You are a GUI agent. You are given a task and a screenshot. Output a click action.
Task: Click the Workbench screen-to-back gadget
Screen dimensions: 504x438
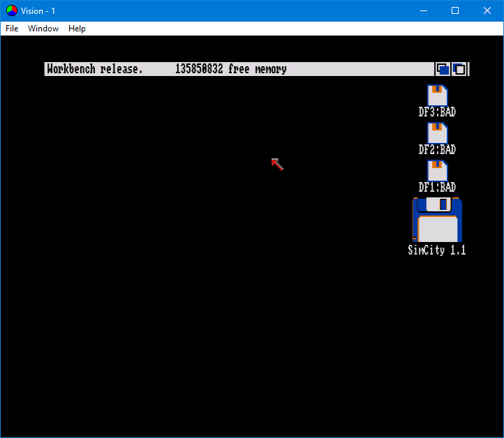pyautogui.click(x=443, y=69)
